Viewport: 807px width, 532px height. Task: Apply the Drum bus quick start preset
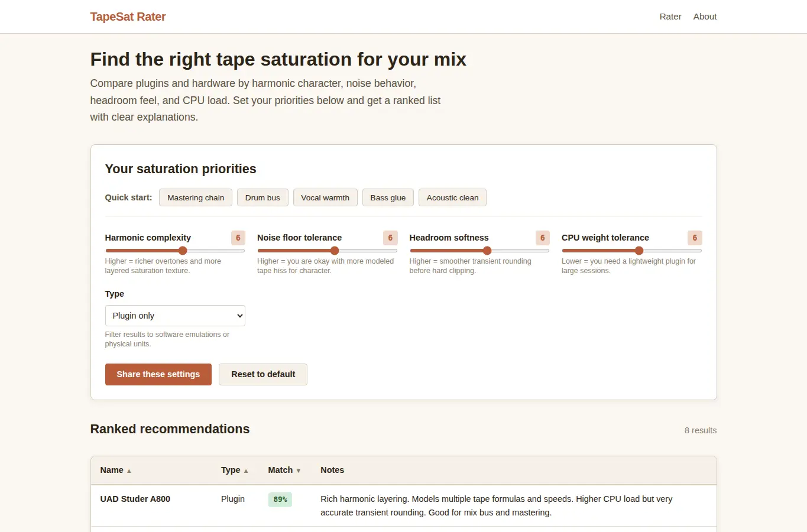pyautogui.click(x=262, y=197)
